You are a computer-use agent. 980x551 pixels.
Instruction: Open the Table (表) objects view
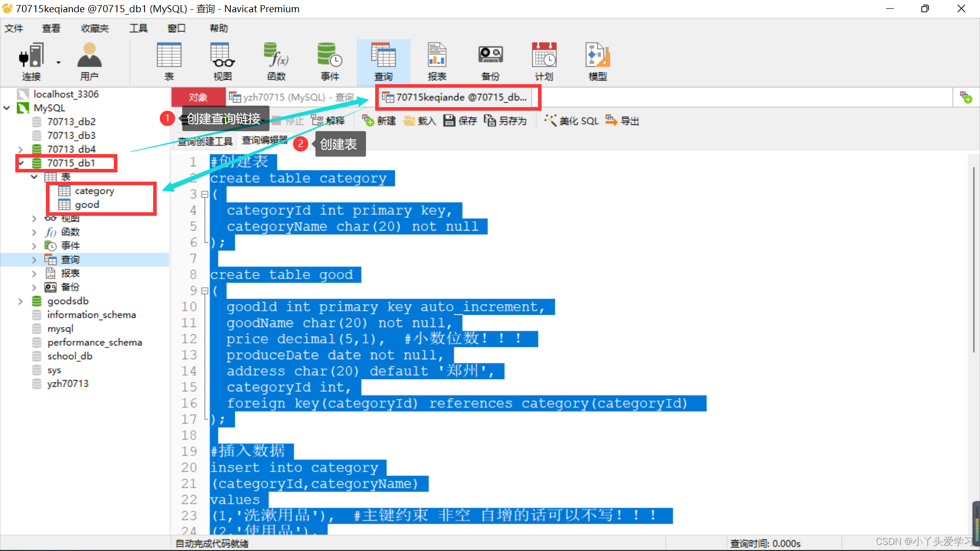point(169,62)
